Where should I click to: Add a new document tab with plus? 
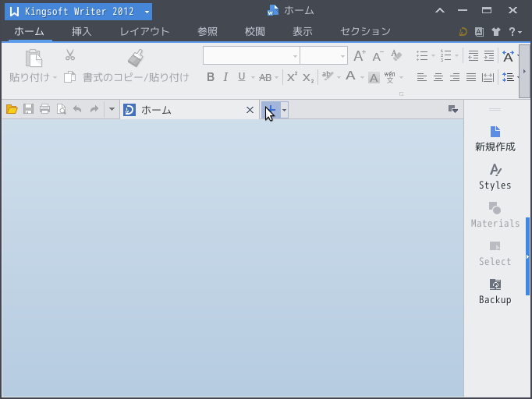point(271,110)
